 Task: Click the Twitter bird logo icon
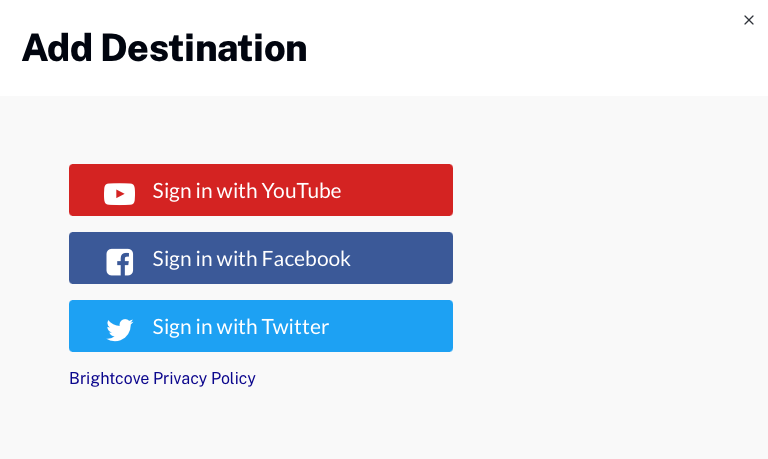[119, 329]
